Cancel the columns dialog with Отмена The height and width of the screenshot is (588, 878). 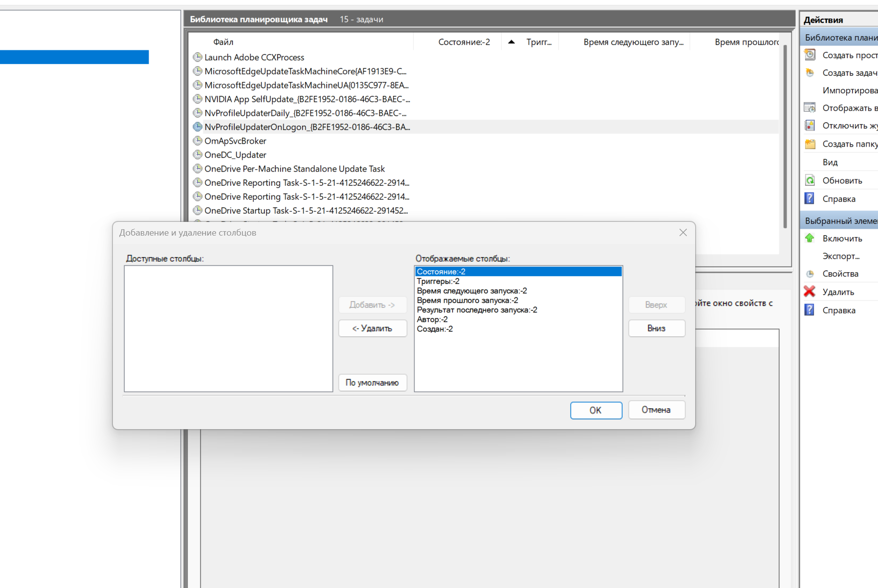[656, 410]
